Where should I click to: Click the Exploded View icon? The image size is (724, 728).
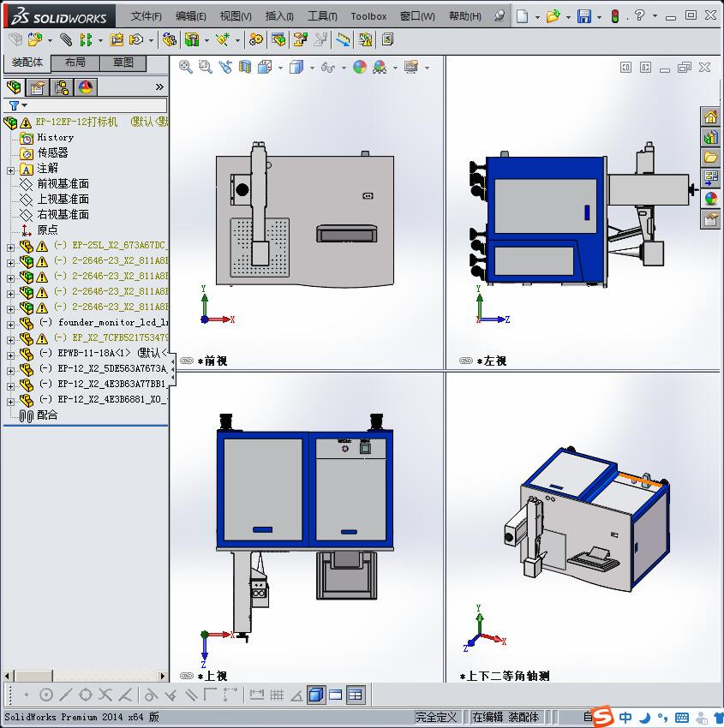tap(300, 40)
